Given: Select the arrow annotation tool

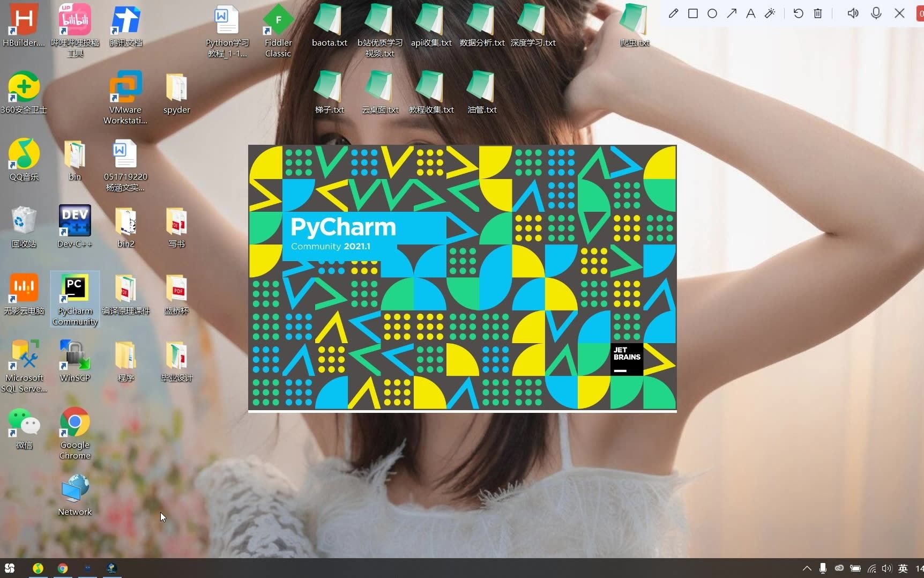Looking at the screenshot, I should coord(732,13).
